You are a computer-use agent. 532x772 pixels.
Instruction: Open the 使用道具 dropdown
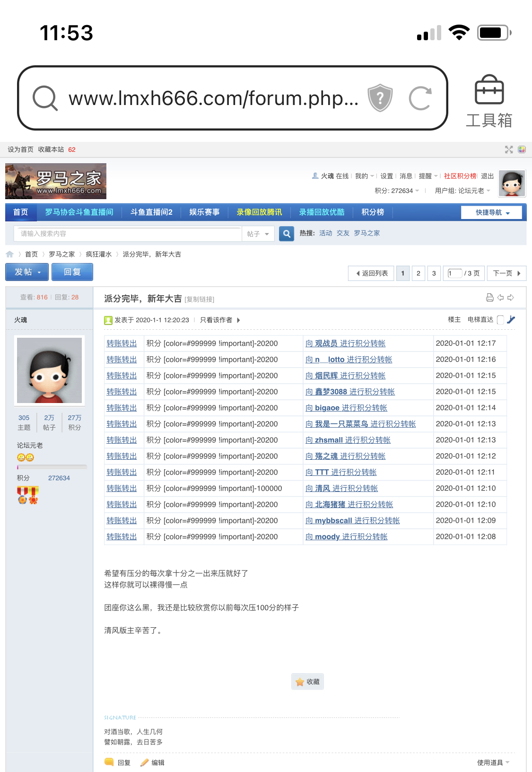click(x=493, y=762)
